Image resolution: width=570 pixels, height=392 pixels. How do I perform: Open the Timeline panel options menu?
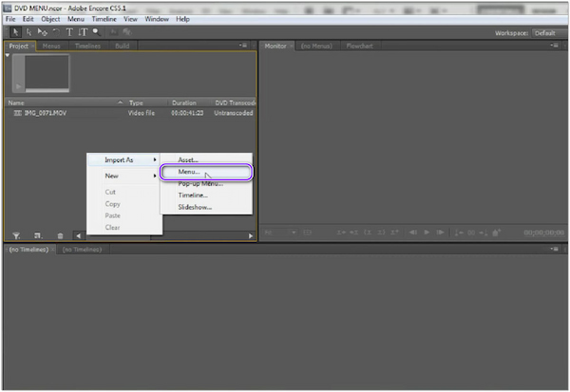click(555, 249)
